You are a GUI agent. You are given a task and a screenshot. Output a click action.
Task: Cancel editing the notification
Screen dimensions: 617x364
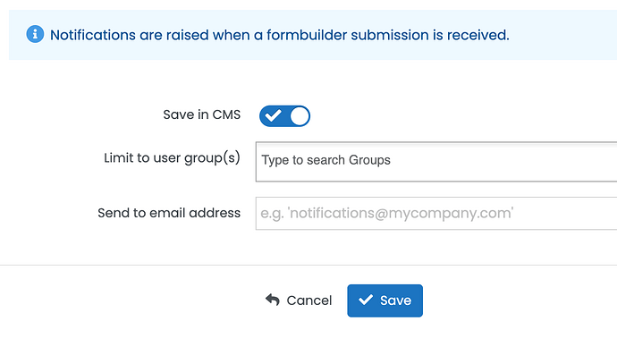299,301
